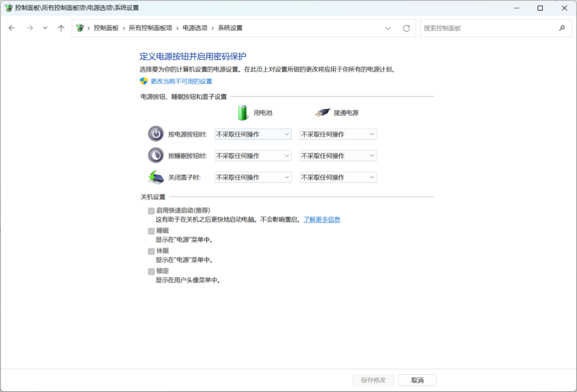Click the sleep button moon icon
The image size is (577, 392).
tap(155, 155)
